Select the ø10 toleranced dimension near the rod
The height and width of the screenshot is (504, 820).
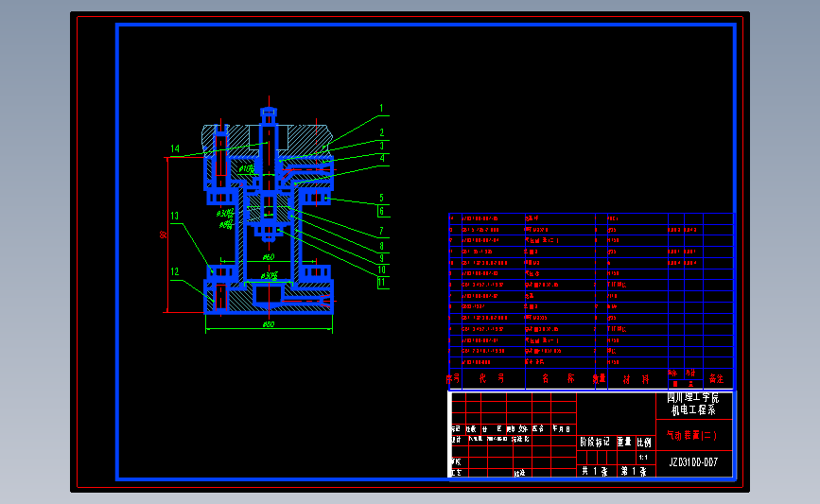click(247, 169)
